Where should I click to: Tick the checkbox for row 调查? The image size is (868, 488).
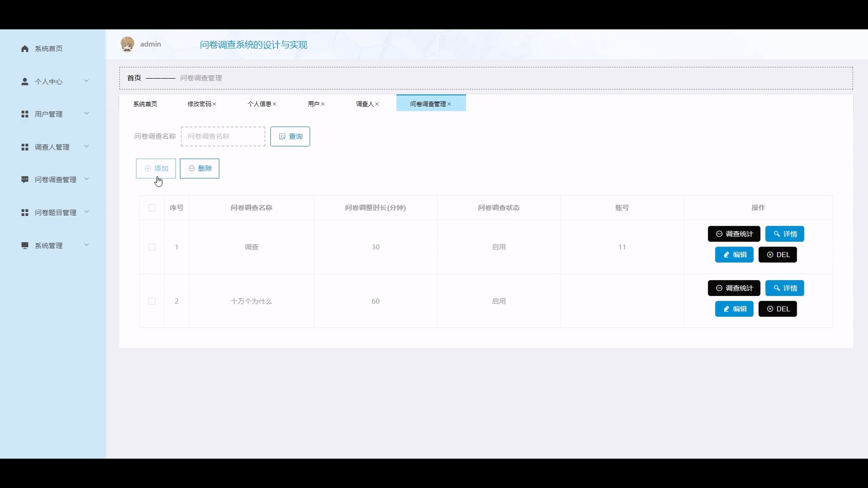tap(152, 247)
